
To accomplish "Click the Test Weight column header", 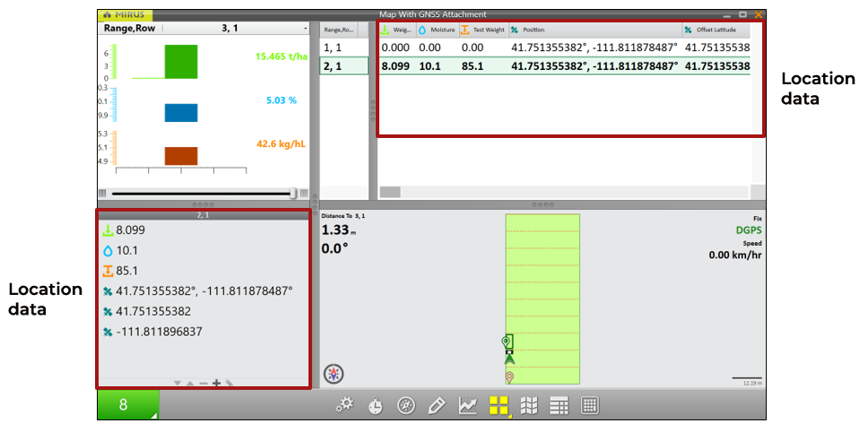I will [483, 30].
